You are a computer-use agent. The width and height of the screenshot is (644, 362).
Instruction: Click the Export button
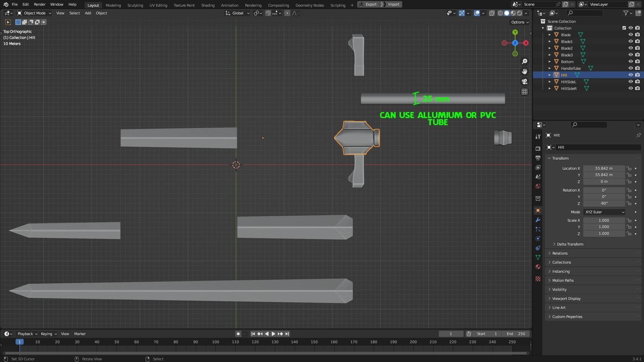tap(368, 4)
